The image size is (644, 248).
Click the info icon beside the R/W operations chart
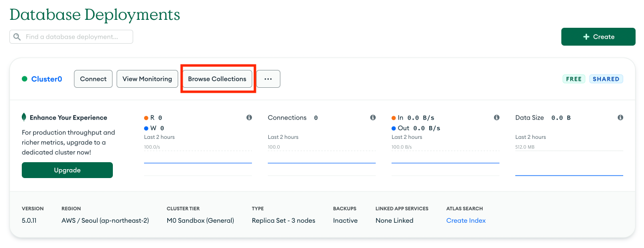point(249,118)
